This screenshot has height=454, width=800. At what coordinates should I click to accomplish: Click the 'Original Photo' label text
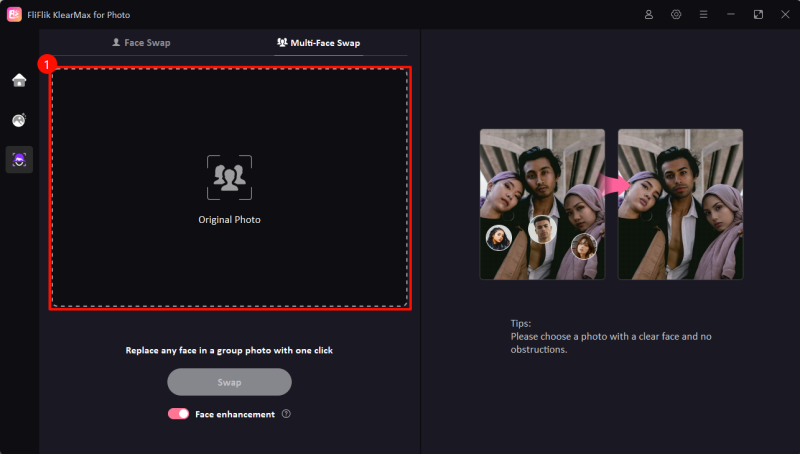[230, 220]
